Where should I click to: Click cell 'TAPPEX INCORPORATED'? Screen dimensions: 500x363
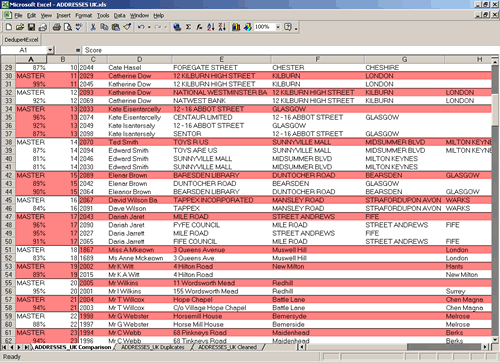[x=221, y=200]
